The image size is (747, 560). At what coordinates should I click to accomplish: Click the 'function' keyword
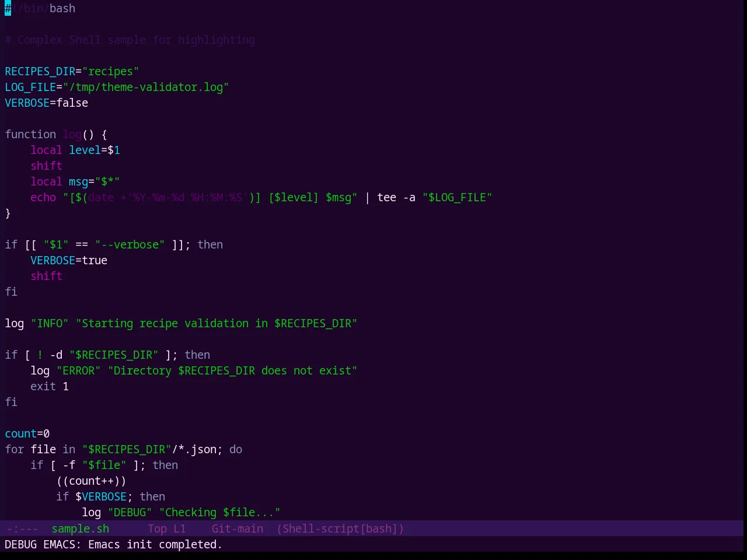pyautogui.click(x=30, y=134)
